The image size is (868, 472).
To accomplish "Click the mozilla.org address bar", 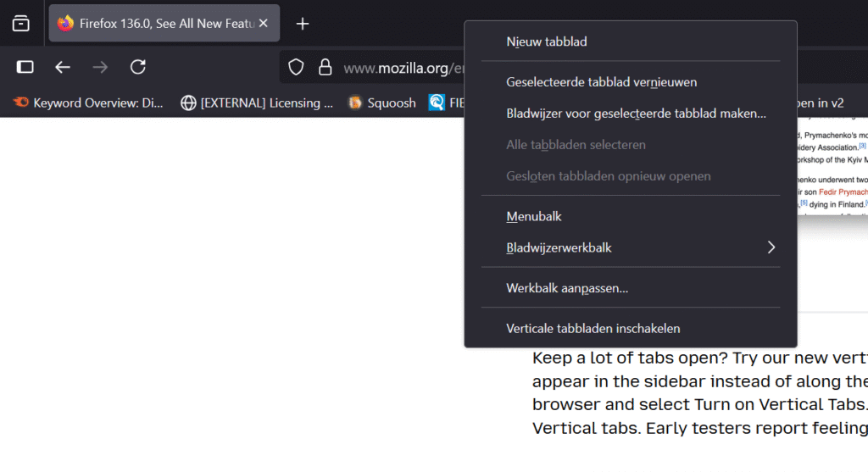I will [x=403, y=68].
